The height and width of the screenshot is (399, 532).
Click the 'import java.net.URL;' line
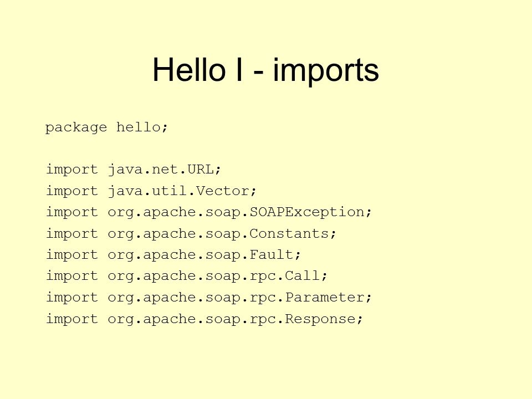pos(134,170)
